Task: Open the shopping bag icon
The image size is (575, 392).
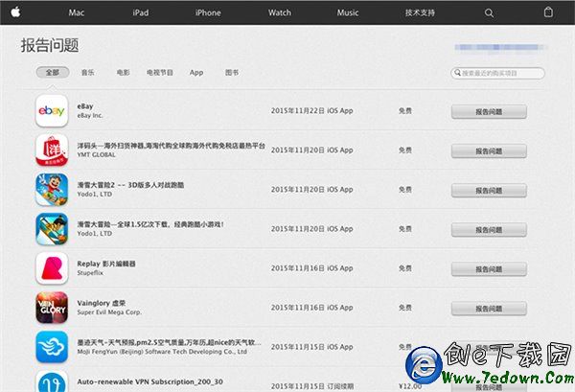Action: pyautogui.click(x=548, y=12)
